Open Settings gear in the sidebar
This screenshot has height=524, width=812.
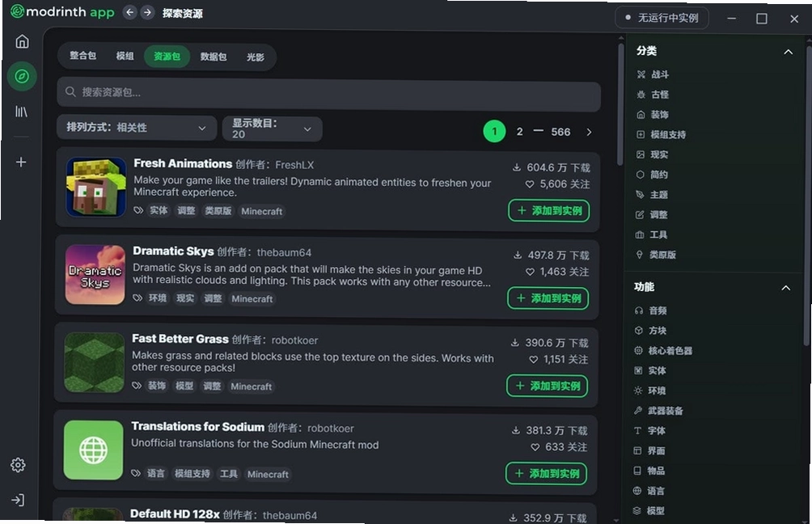point(18,465)
